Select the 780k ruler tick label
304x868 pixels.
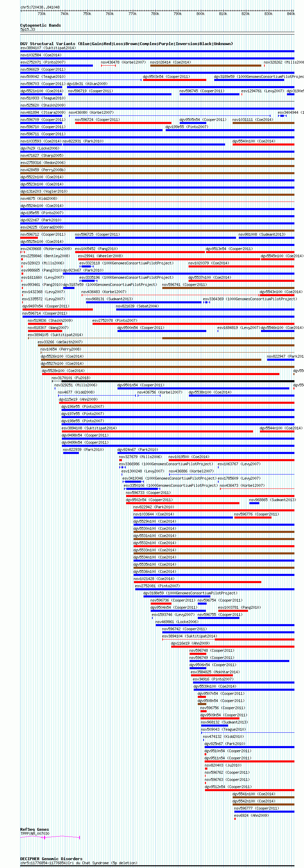[155, 14]
